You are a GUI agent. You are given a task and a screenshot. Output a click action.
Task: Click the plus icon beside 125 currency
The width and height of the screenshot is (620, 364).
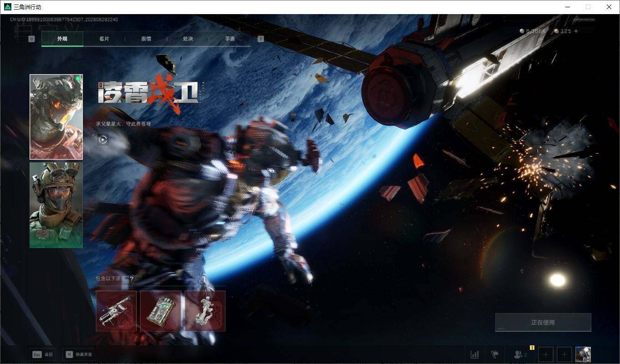pos(576,31)
